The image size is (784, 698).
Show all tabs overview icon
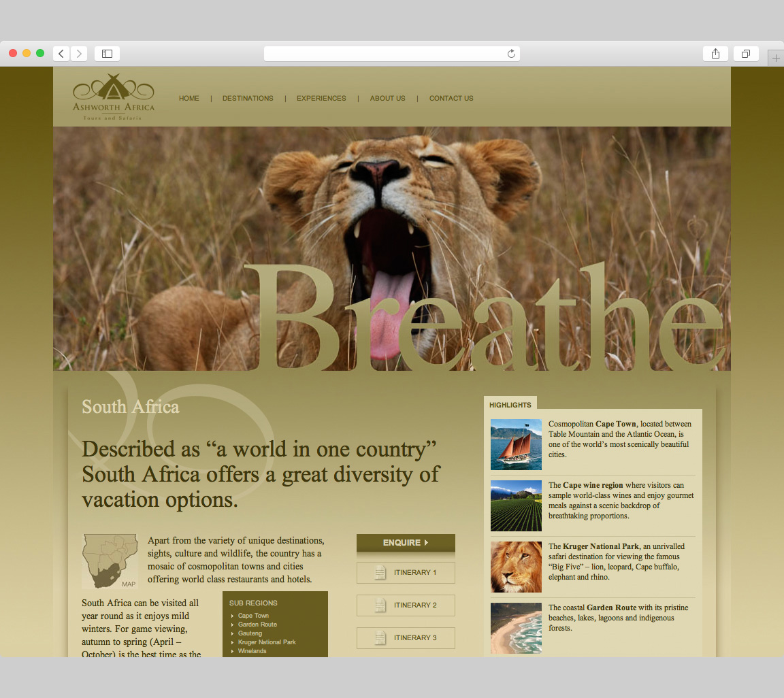coord(746,54)
